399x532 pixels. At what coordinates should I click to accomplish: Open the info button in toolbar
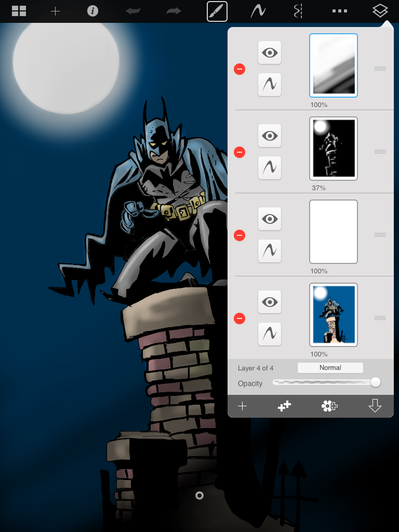92,11
